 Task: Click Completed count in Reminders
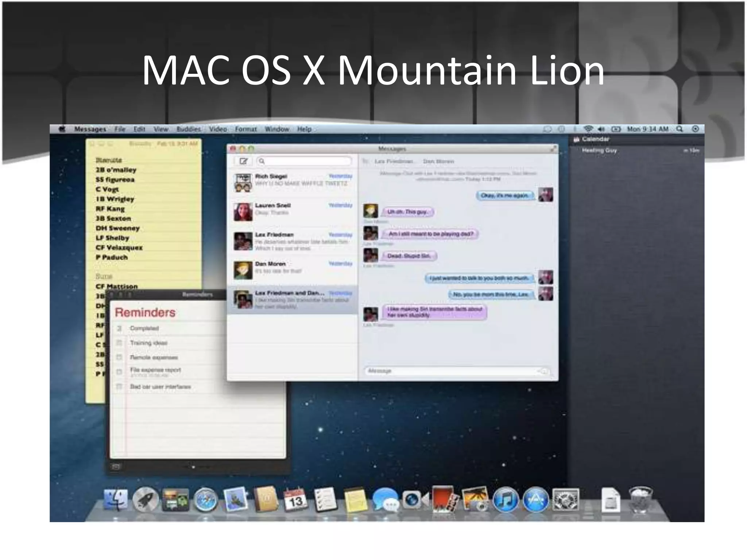[119, 328]
